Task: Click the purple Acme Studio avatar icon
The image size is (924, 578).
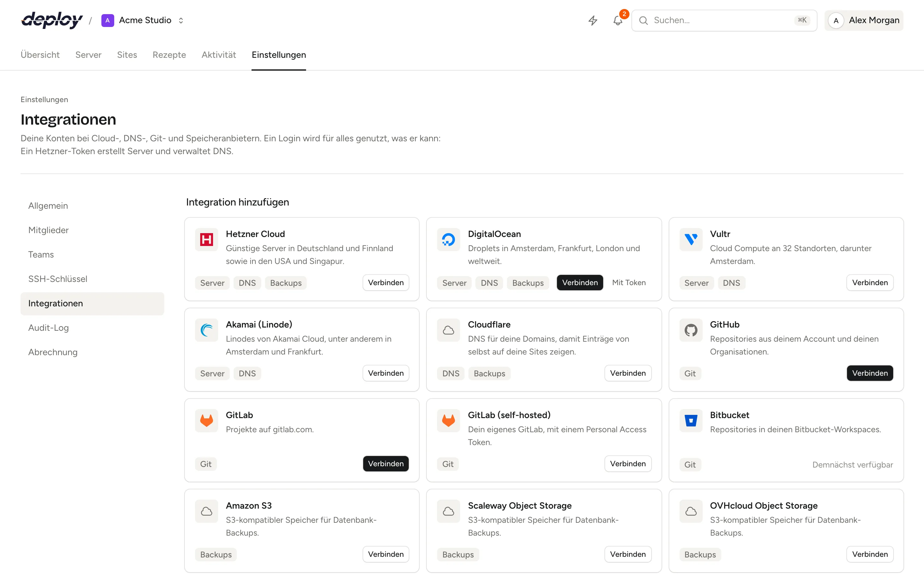Action: click(x=107, y=20)
